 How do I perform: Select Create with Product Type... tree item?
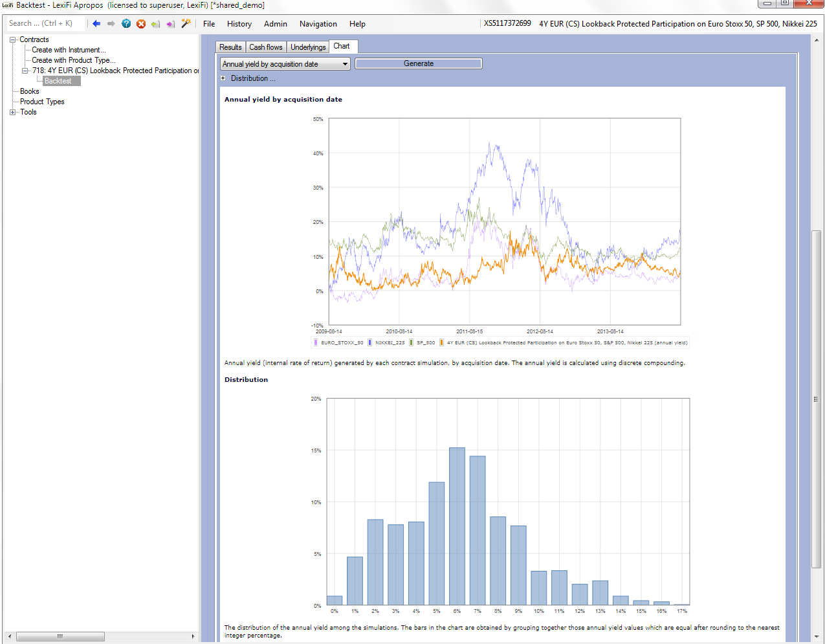pos(74,60)
